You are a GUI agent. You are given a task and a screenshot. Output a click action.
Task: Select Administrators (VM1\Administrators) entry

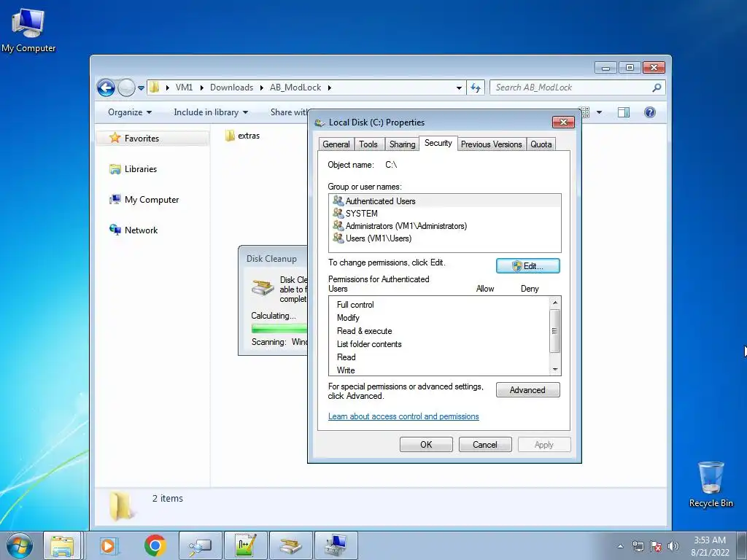tap(444, 226)
